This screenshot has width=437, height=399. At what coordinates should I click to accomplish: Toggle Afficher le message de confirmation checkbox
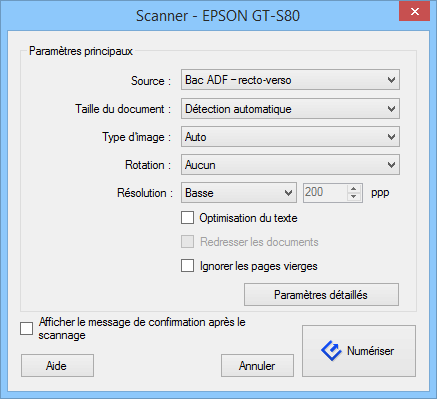(27, 328)
